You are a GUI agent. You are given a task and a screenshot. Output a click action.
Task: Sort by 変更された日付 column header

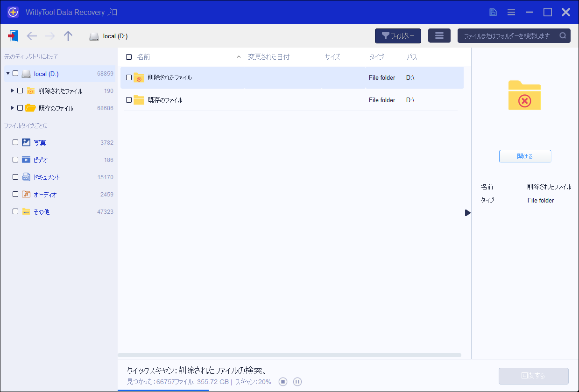268,57
